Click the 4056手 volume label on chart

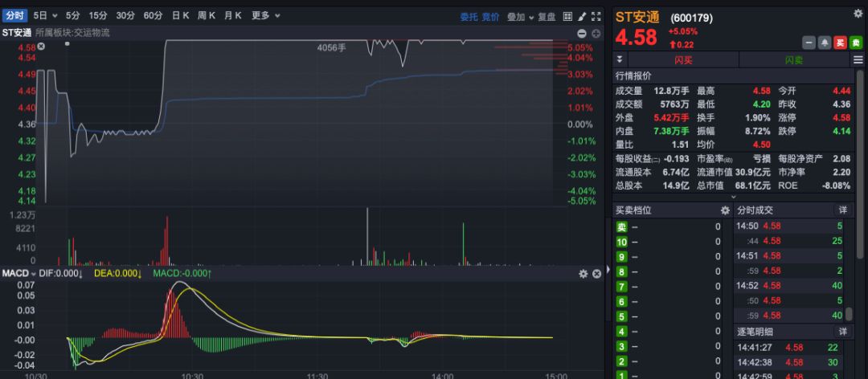tap(331, 47)
